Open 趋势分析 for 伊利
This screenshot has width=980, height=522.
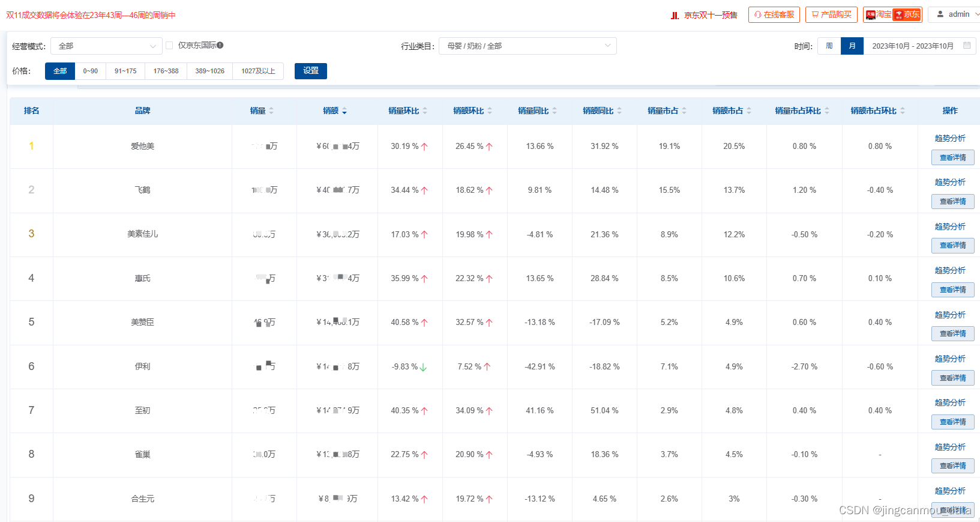click(x=950, y=359)
